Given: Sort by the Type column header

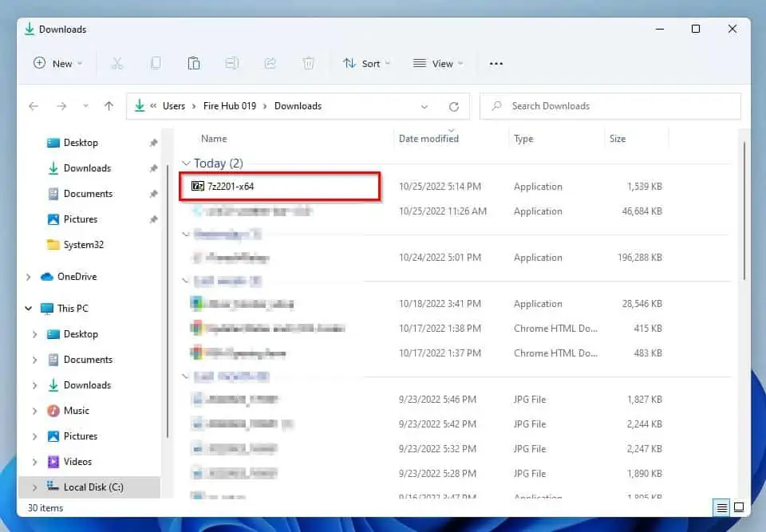Looking at the screenshot, I should pyautogui.click(x=523, y=139).
